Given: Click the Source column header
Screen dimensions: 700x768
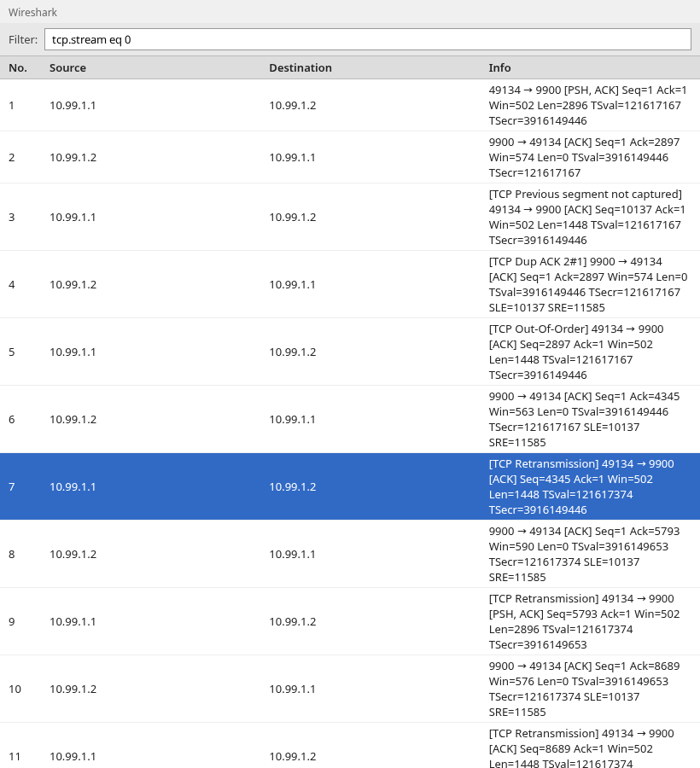Looking at the screenshot, I should pos(67,67).
